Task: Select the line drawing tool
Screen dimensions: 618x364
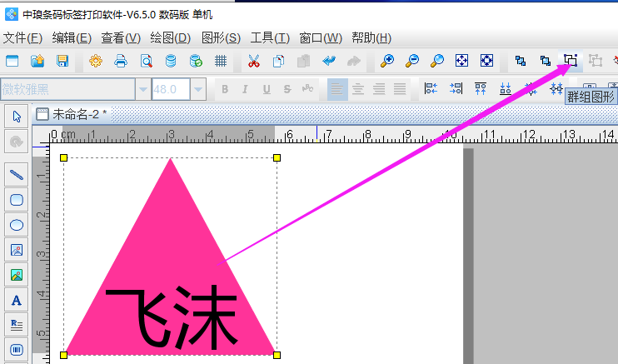Action: [16, 174]
